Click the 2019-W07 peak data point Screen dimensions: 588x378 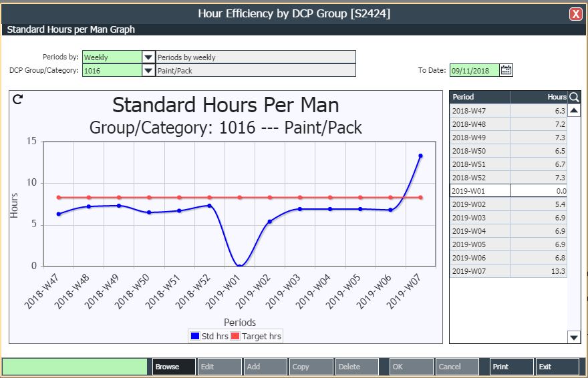[420, 156]
